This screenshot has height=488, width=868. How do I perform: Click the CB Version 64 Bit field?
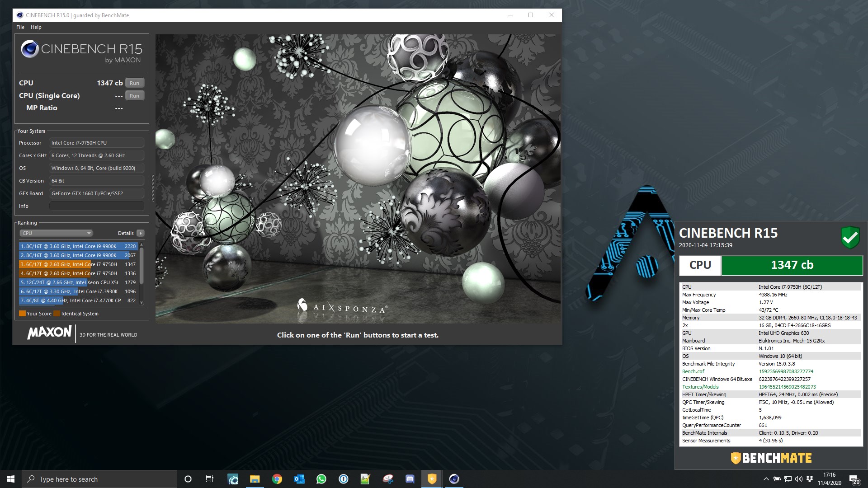pos(97,181)
